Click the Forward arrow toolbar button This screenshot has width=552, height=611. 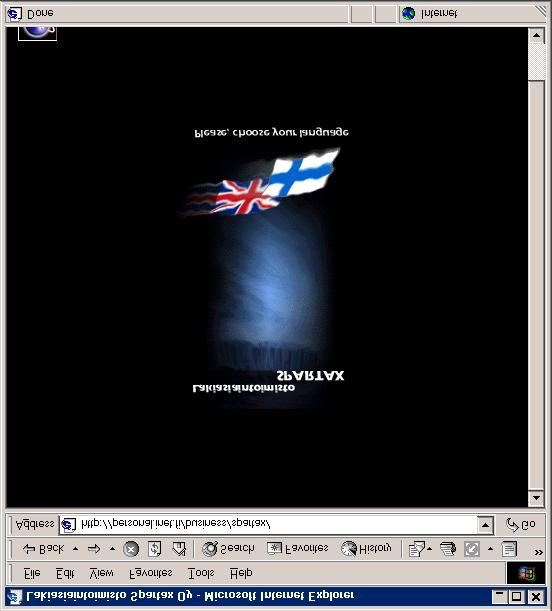click(94, 549)
